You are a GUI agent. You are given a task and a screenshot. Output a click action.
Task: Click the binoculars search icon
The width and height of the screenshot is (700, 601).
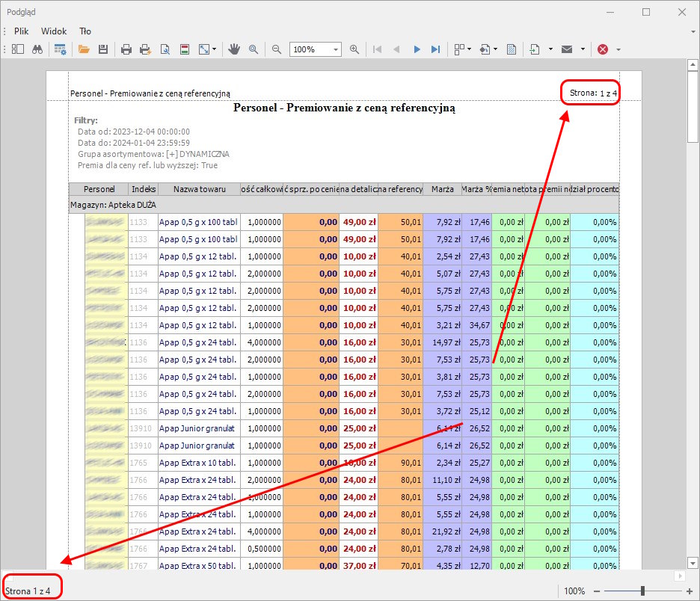(x=37, y=49)
